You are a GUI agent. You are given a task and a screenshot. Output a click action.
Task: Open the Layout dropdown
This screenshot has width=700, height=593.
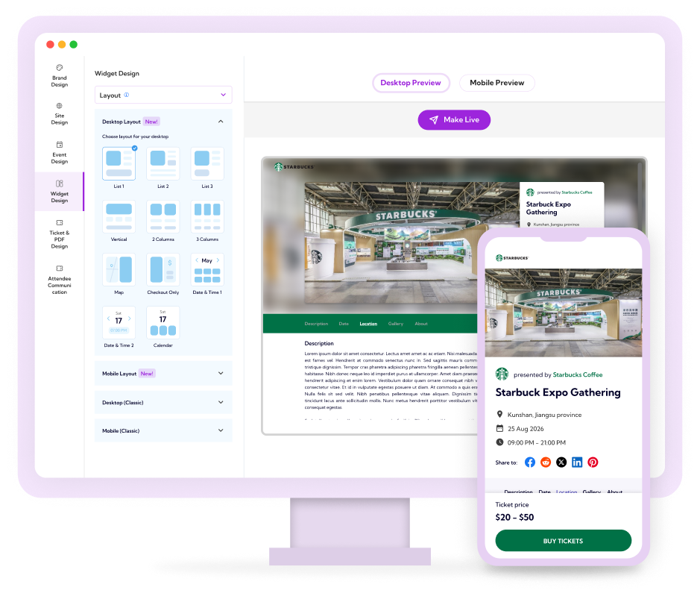tap(163, 95)
